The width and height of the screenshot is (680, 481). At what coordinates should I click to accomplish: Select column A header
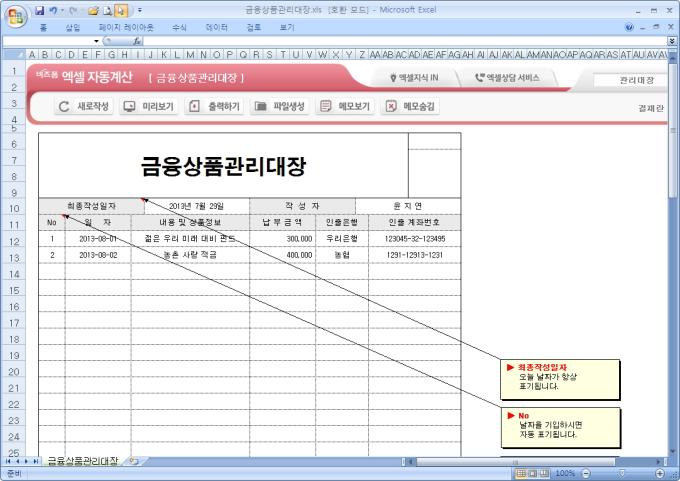(x=32, y=55)
